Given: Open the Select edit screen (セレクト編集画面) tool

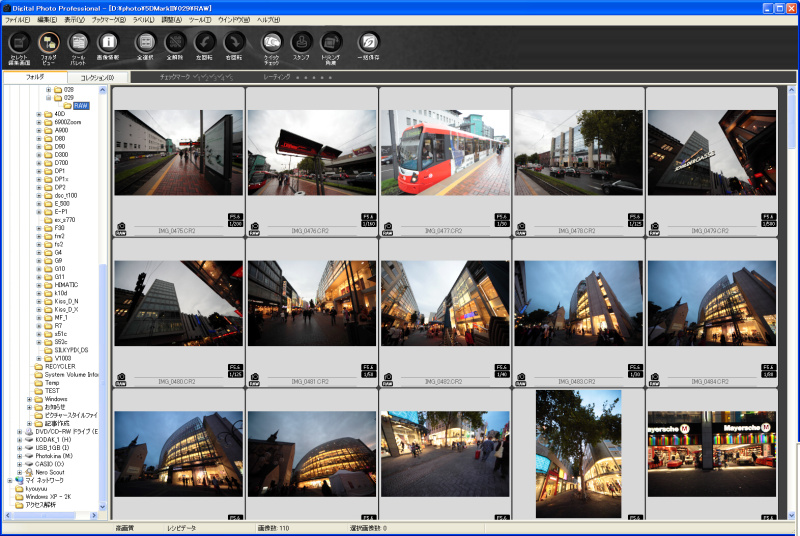Looking at the screenshot, I should pyautogui.click(x=19, y=43).
